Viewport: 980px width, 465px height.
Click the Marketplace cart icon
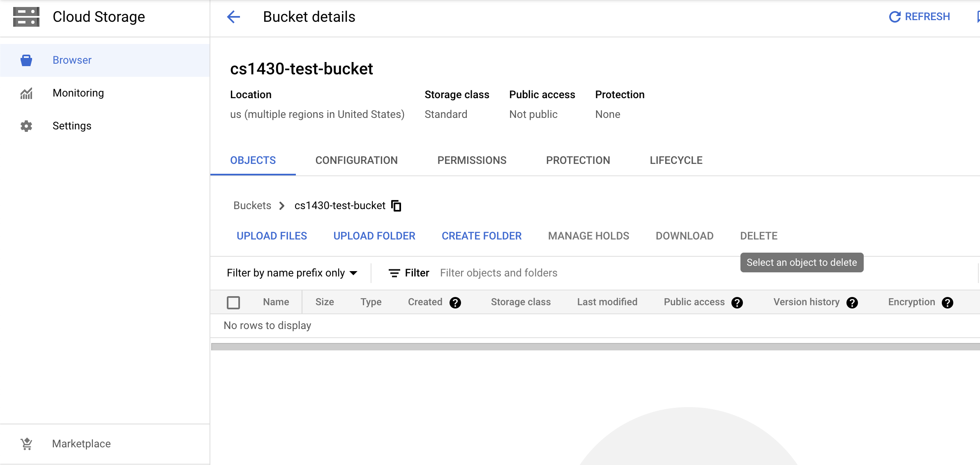(x=26, y=444)
